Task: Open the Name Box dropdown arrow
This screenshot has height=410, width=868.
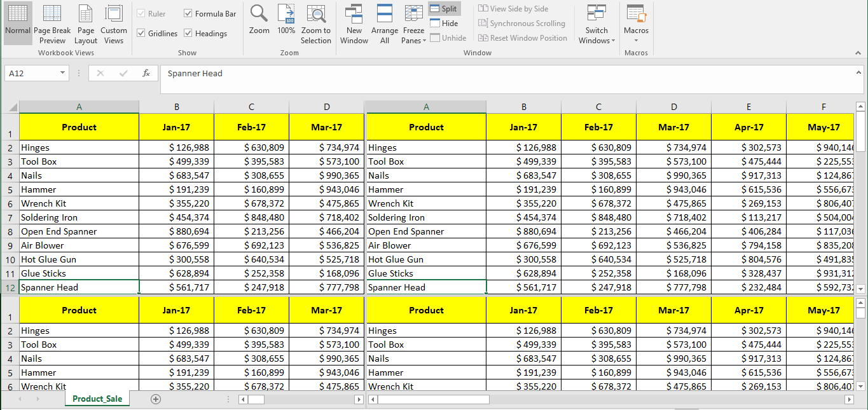Action: [62, 73]
